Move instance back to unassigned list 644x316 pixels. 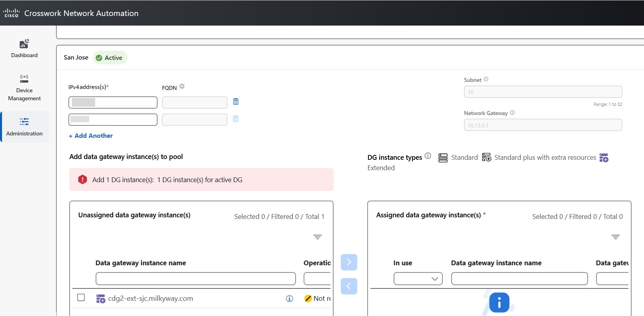[x=349, y=286]
